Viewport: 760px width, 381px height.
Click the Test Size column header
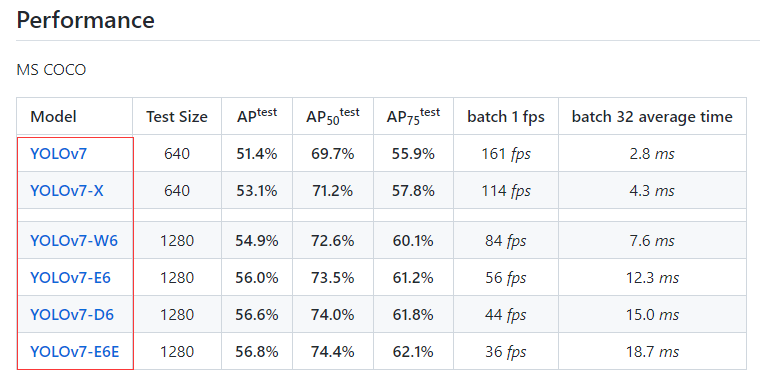click(x=177, y=117)
